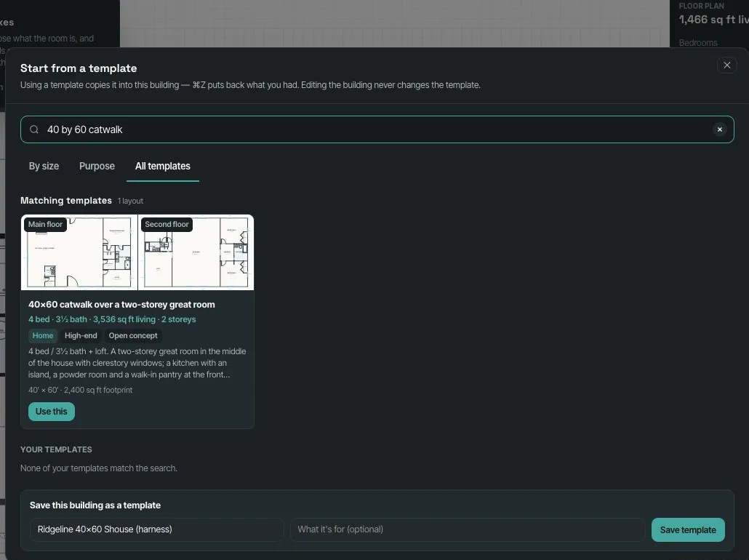Open the Main floor plan thumbnail

tap(79, 252)
